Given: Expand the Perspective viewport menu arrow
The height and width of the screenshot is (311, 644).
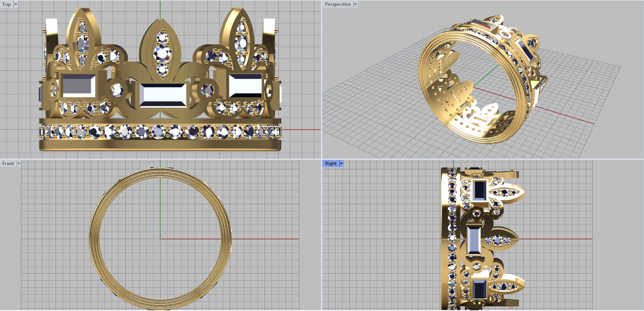Looking at the screenshot, I should tap(355, 4).
